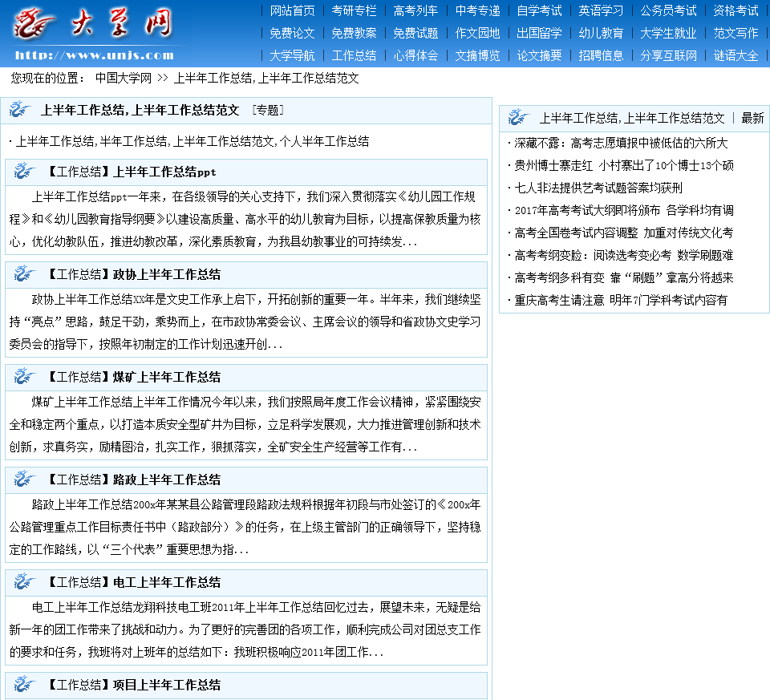Open news 贵州博士寨走红
770x700 pixels.
(x=624, y=165)
